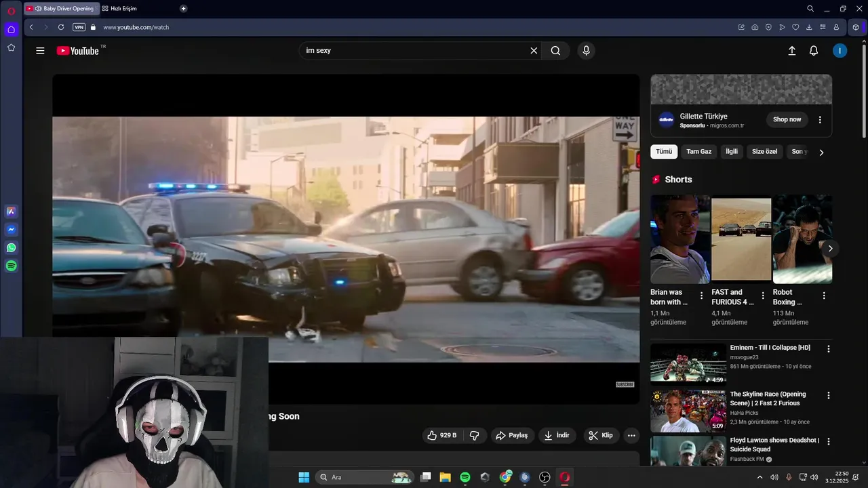Open Floyd Lawton shows Deadshot video
Viewport: 868px width, 488px height.
click(x=774, y=445)
